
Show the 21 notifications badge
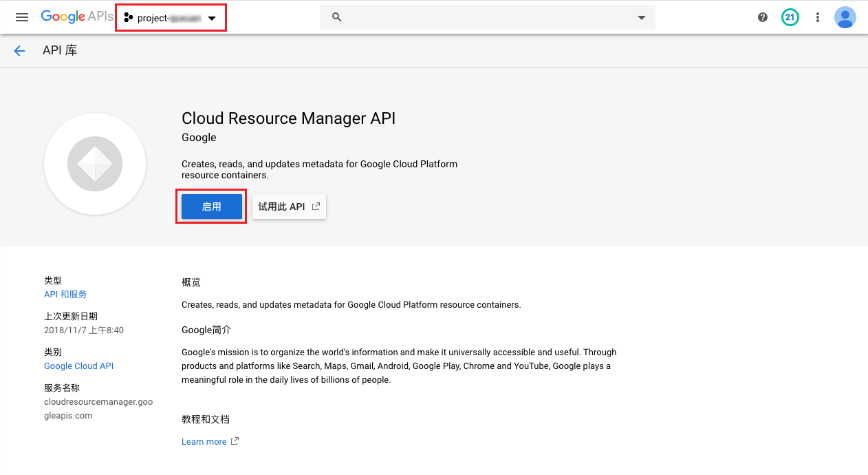790,17
